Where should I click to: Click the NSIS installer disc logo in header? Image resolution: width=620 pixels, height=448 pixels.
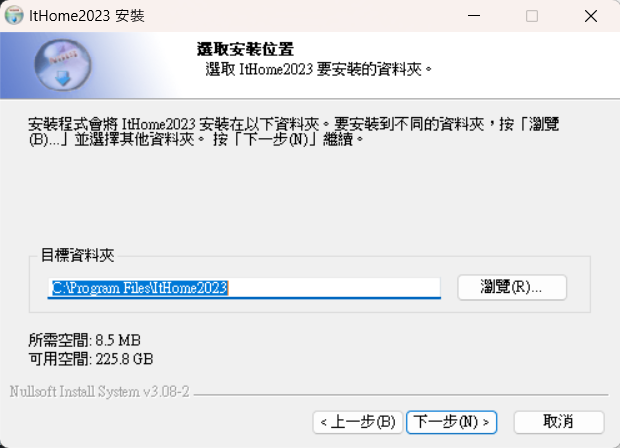tap(63, 65)
